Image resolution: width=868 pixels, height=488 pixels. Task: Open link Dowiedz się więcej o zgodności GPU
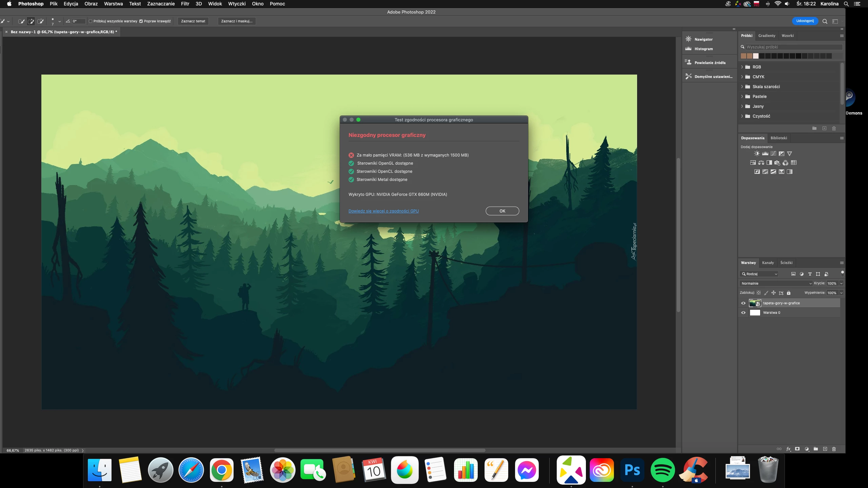point(383,211)
